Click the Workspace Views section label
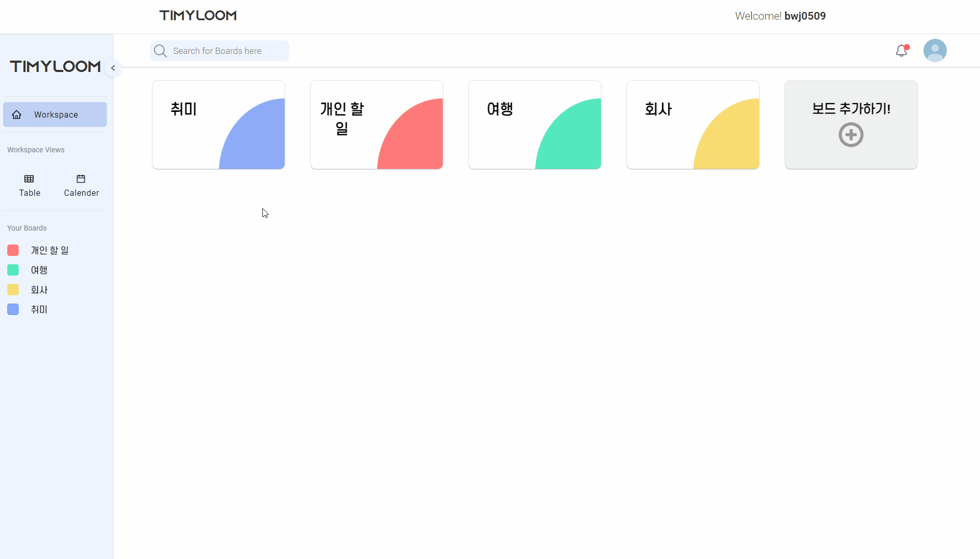Viewport: 980px width, 559px height. click(35, 149)
